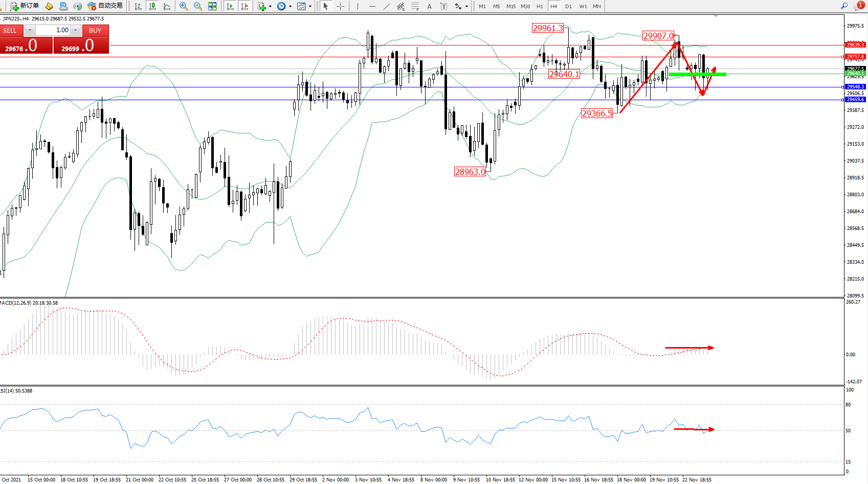Toggle the bar chart display mode
Viewport: 868px width, 484px height.
point(138,6)
